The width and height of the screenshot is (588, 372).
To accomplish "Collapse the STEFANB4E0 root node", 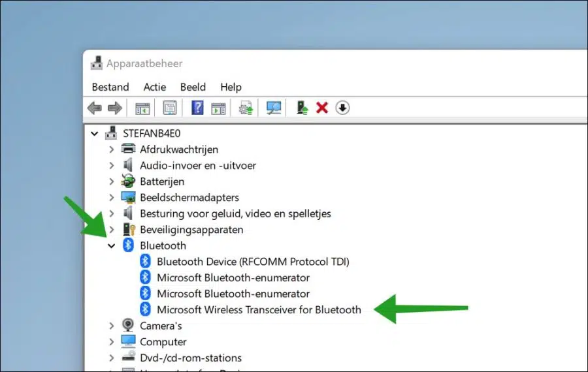I will (x=95, y=133).
